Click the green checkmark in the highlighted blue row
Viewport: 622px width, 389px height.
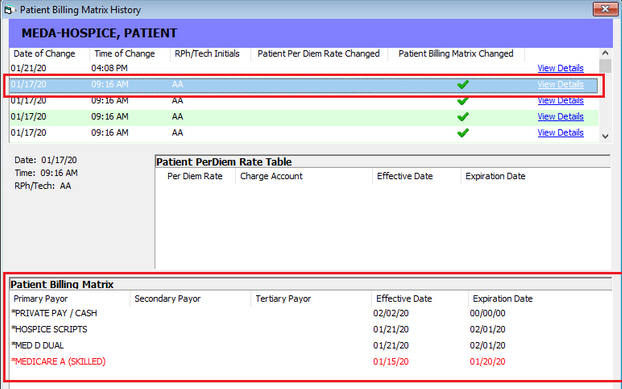click(x=463, y=84)
